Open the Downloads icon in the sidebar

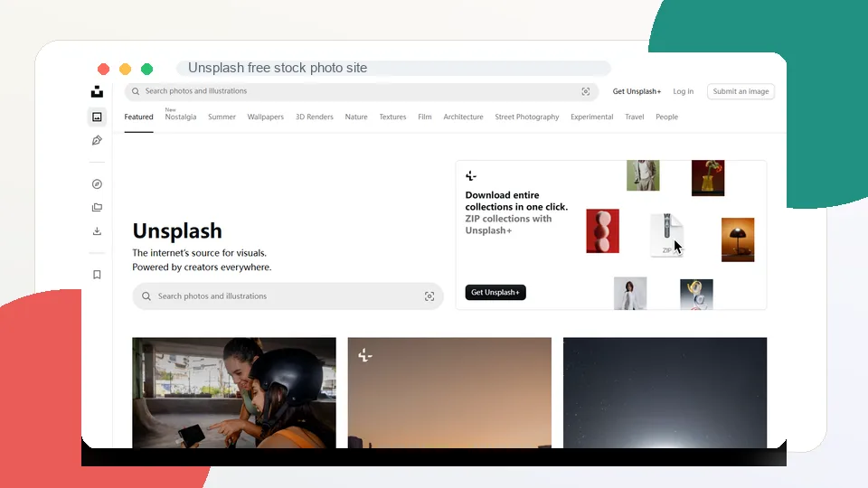tap(97, 231)
